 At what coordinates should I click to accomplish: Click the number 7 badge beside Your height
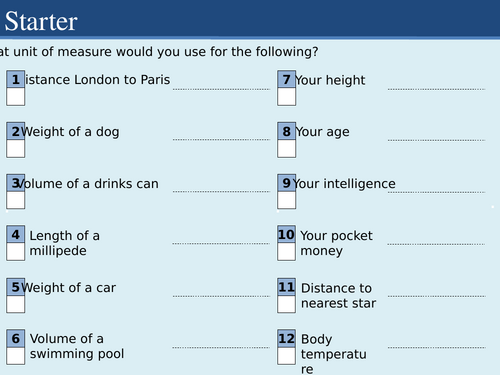click(287, 79)
